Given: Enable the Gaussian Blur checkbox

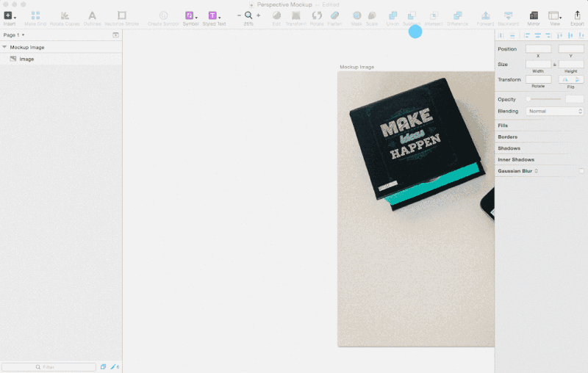Looking at the screenshot, I should click(581, 171).
